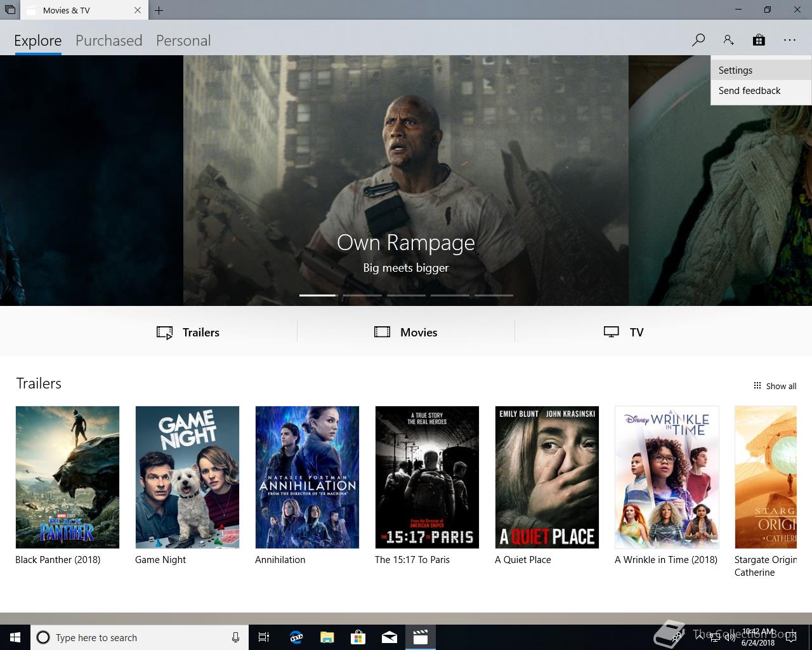Open the Stargate Origins poster
The height and width of the screenshot is (650, 812).
[x=766, y=477]
